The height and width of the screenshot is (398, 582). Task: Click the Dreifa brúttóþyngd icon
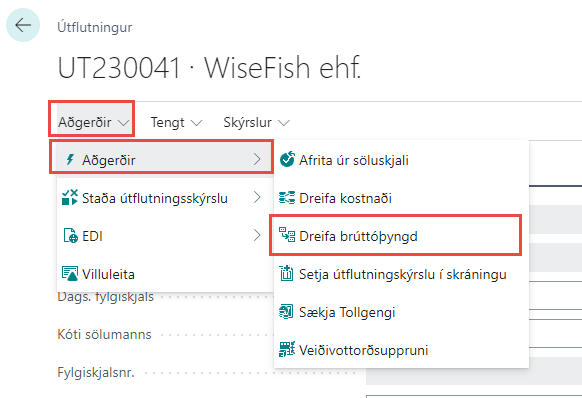click(287, 235)
